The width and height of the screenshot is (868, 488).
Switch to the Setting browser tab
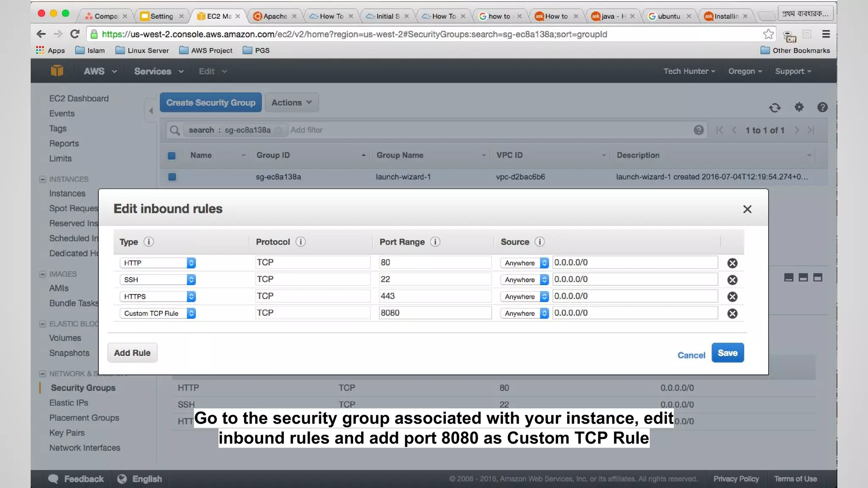coord(162,16)
